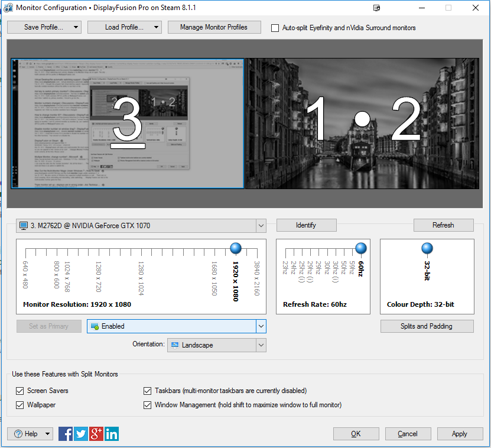The image size is (491, 448).
Task: Click the Manage Monitor Profiles button
Action: coord(213,27)
